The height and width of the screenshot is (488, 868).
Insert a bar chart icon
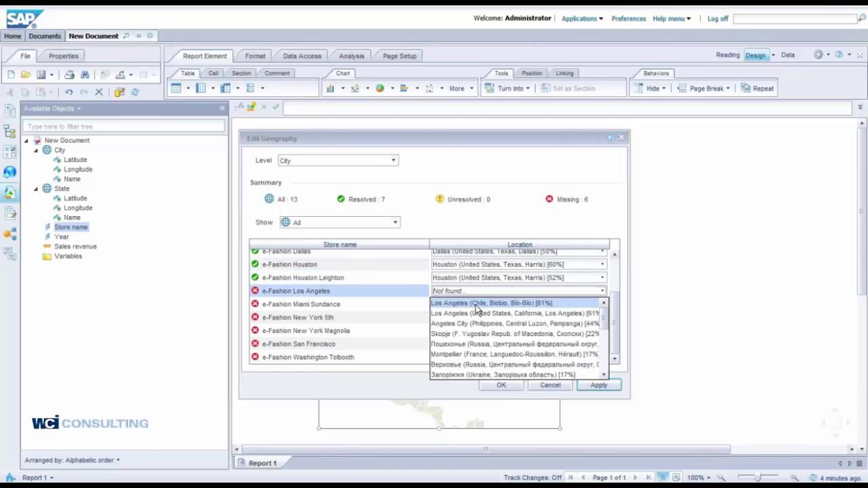point(404,88)
